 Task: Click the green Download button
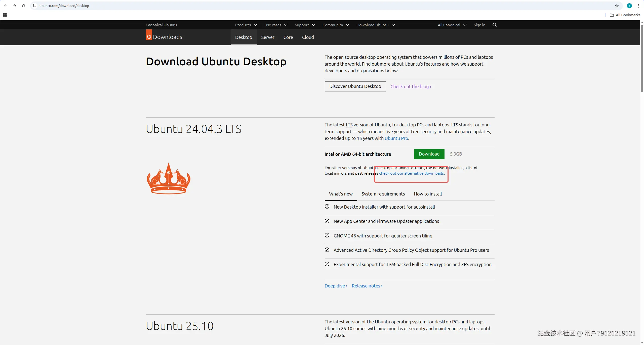[x=429, y=154]
